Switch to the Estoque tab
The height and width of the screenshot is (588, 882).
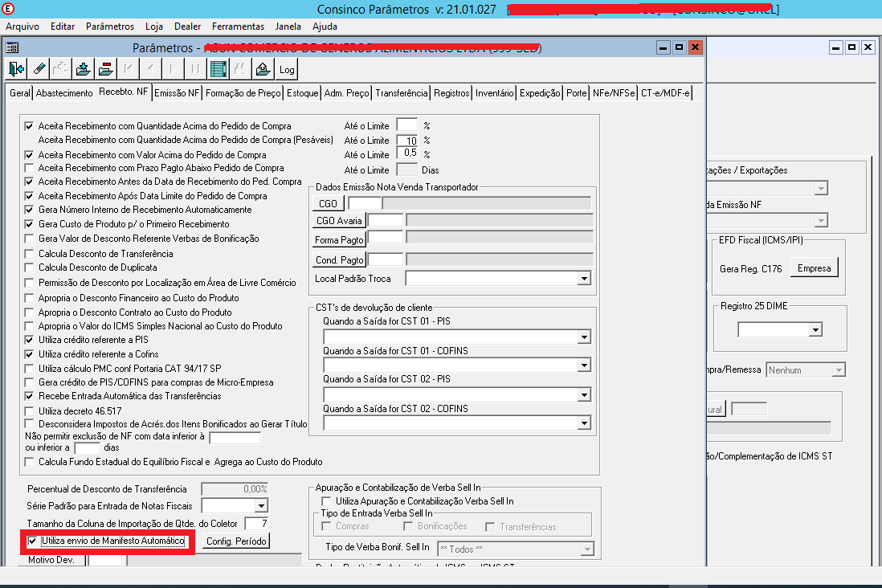pyautogui.click(x=303, y=93)
